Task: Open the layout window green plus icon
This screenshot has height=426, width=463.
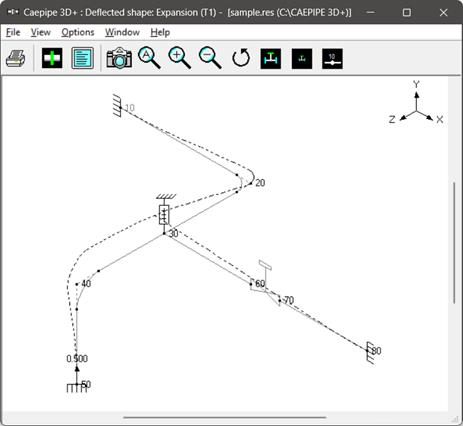Action: (x=52, y=58)
